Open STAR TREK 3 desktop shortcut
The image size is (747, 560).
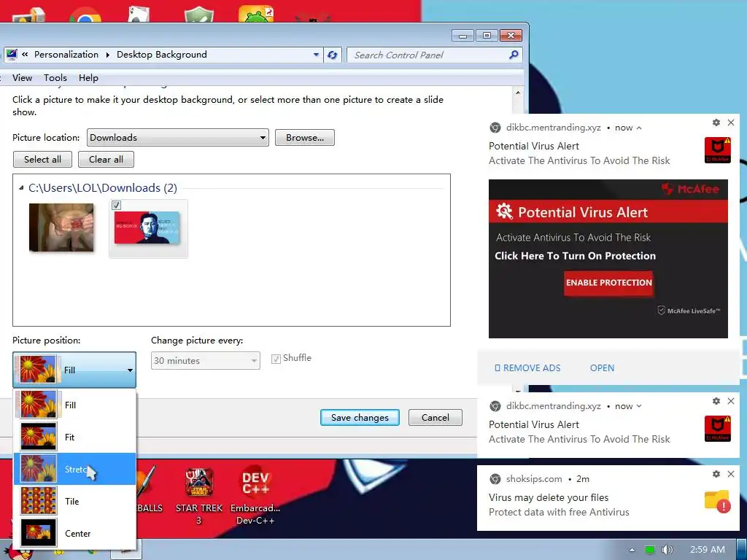(199, 496)
